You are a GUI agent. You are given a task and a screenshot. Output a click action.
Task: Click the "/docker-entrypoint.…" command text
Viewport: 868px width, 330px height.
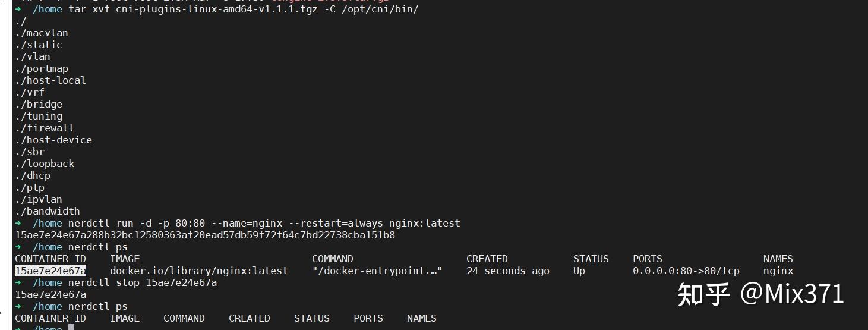377,271
